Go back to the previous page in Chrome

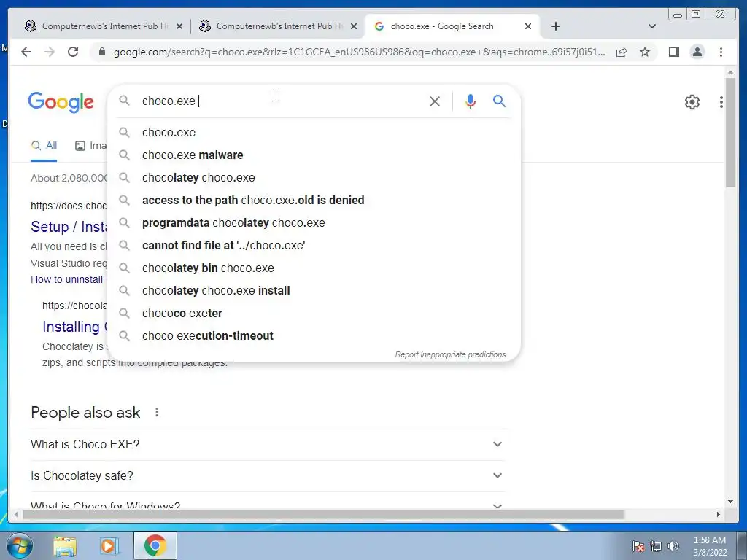(26, 52)
